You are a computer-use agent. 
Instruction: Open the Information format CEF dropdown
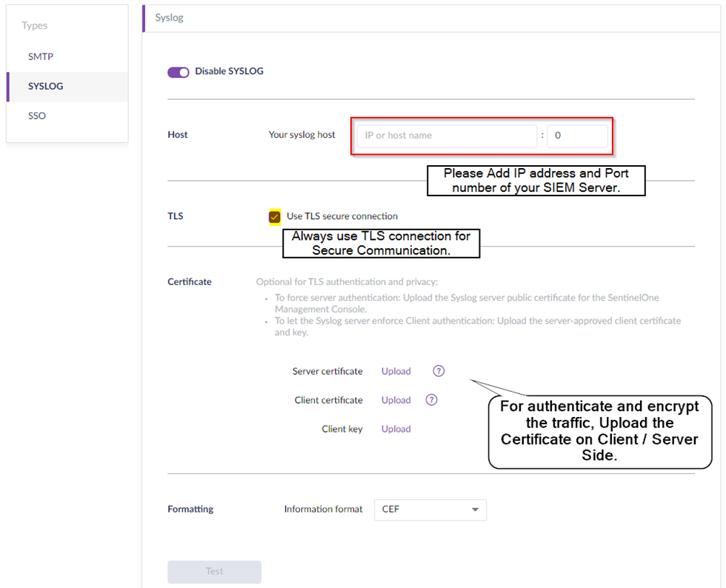[x=430, y=510]
